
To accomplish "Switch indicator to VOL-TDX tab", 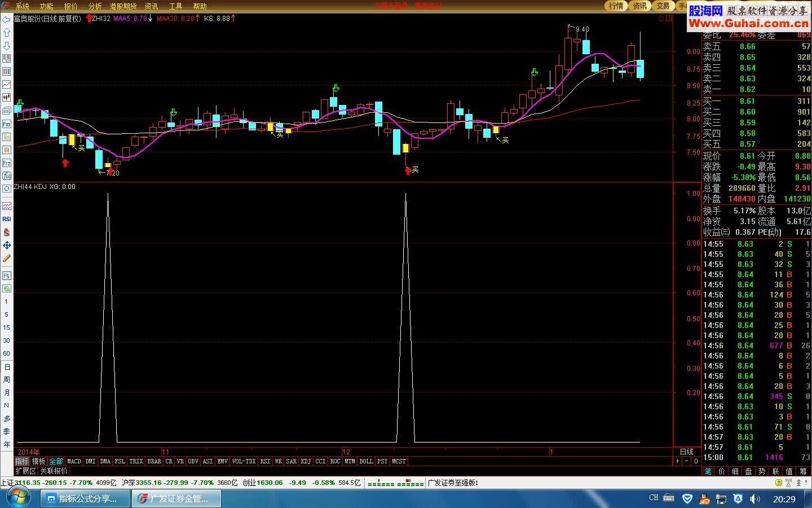I will point(244,461).
